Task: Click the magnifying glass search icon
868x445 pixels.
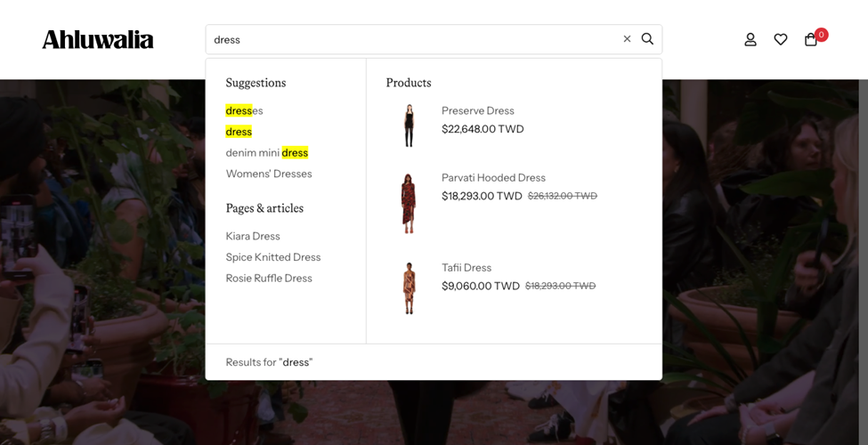Action: tap(647, 39)
